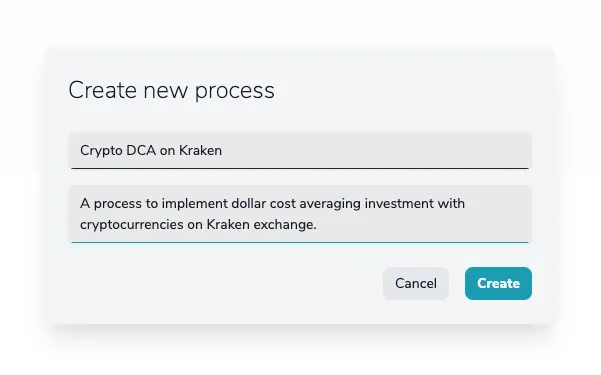Place cursor after 'exchange.' in description

point(317,225)
